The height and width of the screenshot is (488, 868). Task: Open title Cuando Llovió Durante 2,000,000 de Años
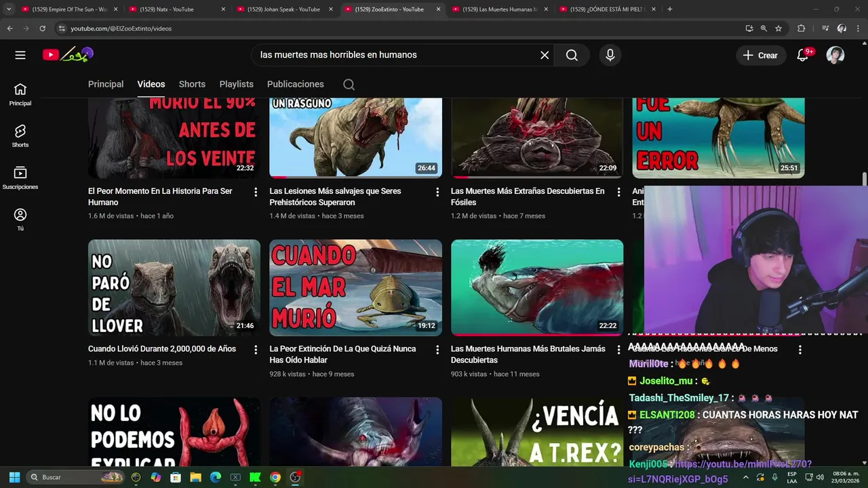point(162,349)
